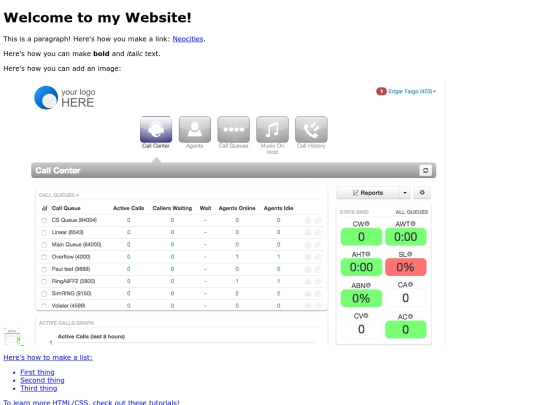Click the edit icon in SimRING row

pos(318,293)
